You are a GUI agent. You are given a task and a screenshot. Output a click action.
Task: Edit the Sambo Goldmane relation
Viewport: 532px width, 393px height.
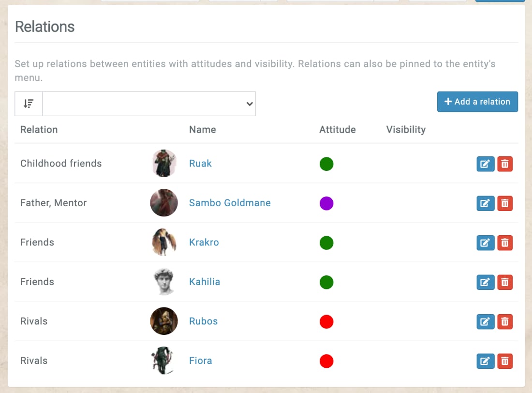[x=485, y=203]
